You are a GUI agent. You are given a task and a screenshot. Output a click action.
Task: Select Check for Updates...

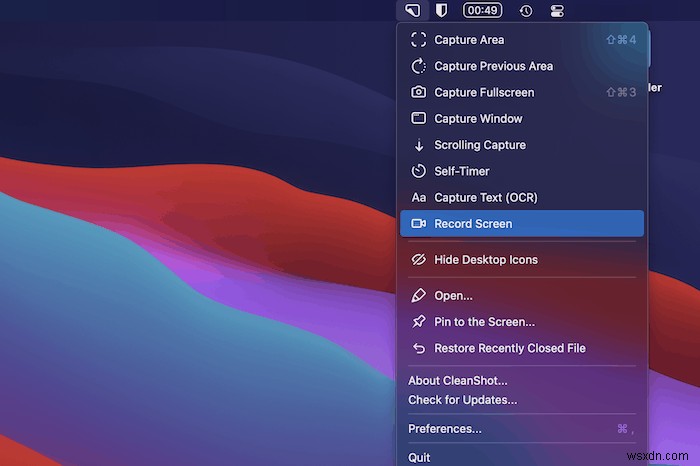click(522, 399)
